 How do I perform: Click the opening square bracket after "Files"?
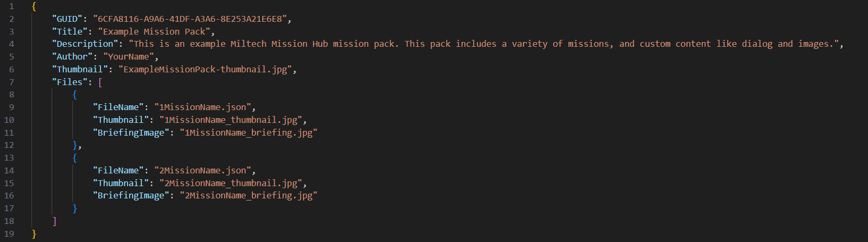[x=100, y=82]
